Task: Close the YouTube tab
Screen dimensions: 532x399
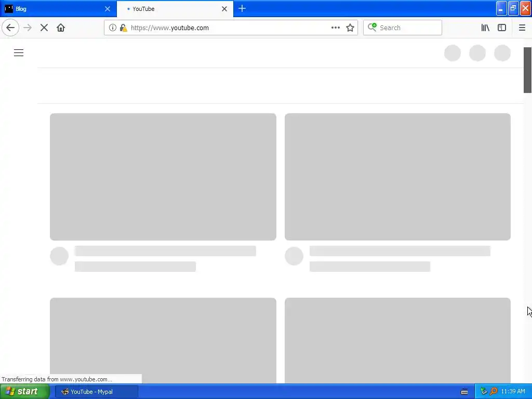Action: click(224, 9)
